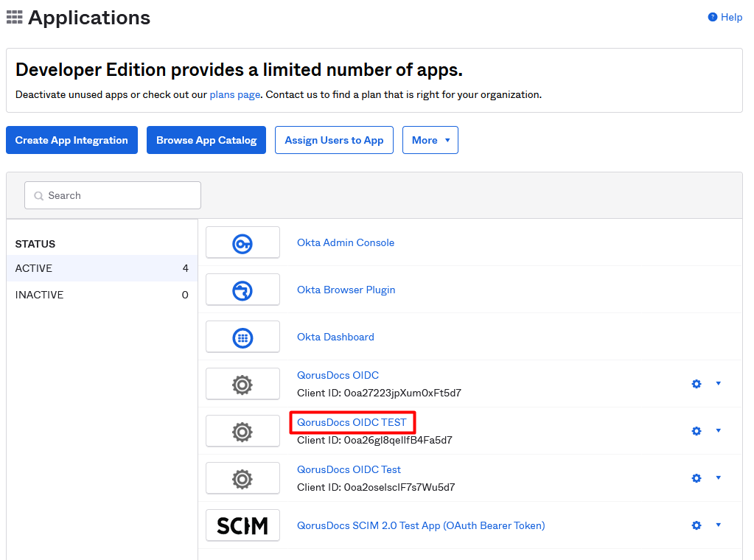The width and height of the screenshot is (754, 560).
Task: Select Client ID text 0oa27223jpXum0xFt5d7
Action: click(x=402, y=393)
